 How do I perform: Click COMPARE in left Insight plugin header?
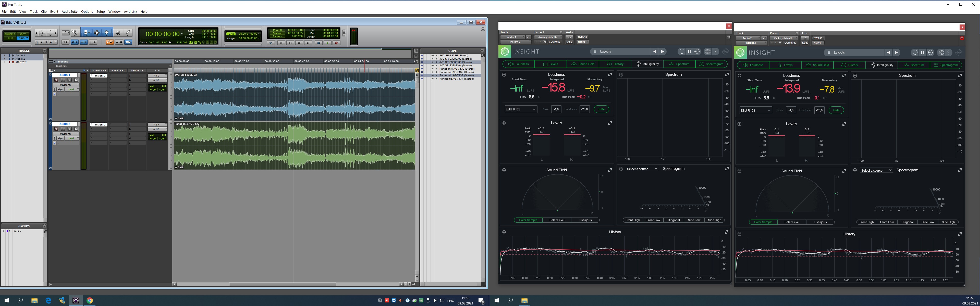tap(554, 42)
